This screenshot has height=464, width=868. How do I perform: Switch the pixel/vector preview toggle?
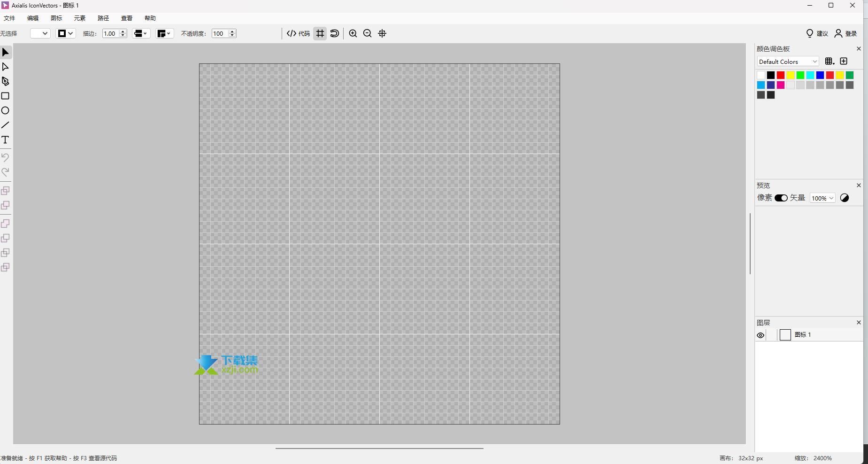[781, 198]
